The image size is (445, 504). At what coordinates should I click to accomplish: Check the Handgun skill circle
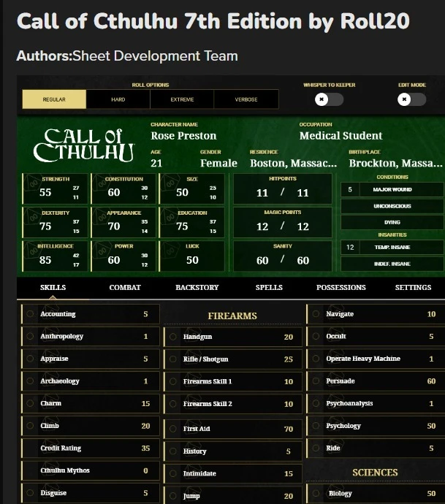click(x=173, y=337)
